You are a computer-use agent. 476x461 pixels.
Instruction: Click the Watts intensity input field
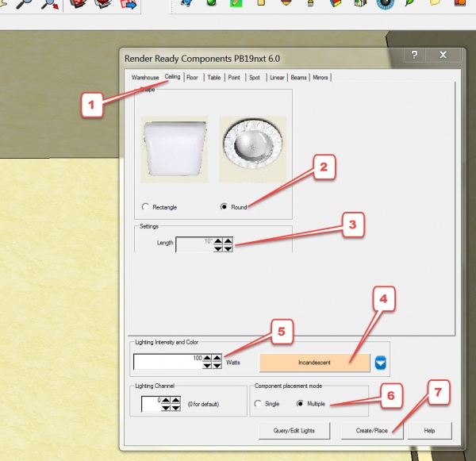coord(167,362)
